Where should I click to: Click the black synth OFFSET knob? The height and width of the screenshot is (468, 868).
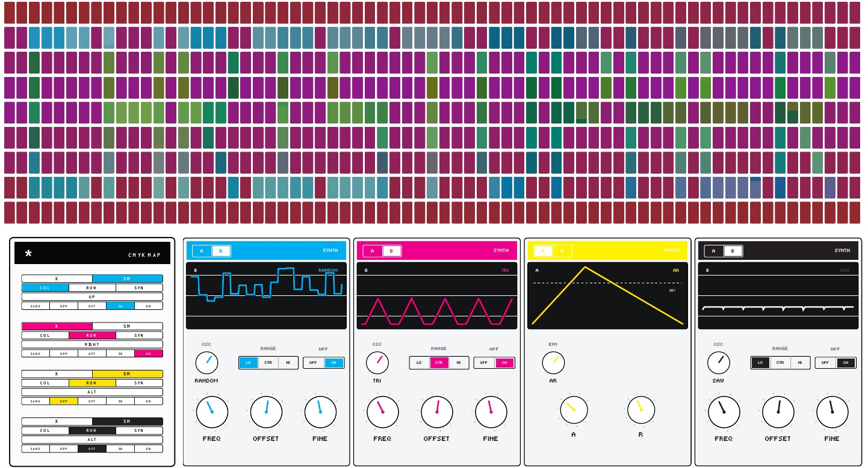(778, 412)
